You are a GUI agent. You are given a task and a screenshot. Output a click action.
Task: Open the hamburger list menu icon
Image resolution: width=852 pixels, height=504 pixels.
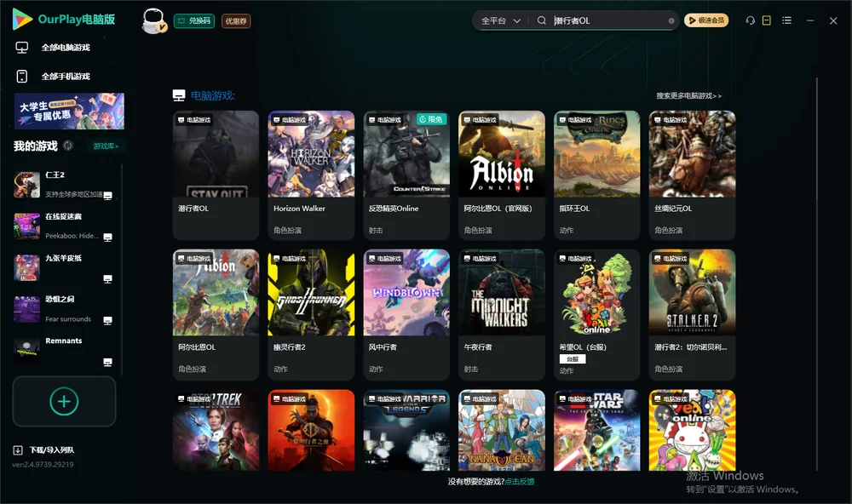click(x=786, y=20)
